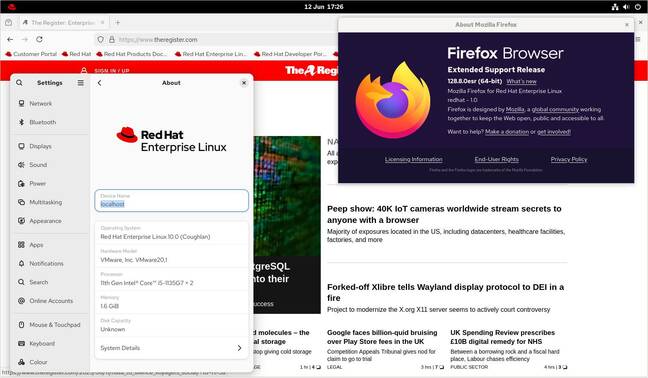The height and width of the screenshot is (378, 648).
Task: Open the Settings hamburger menu
Action: click(81, 83)
